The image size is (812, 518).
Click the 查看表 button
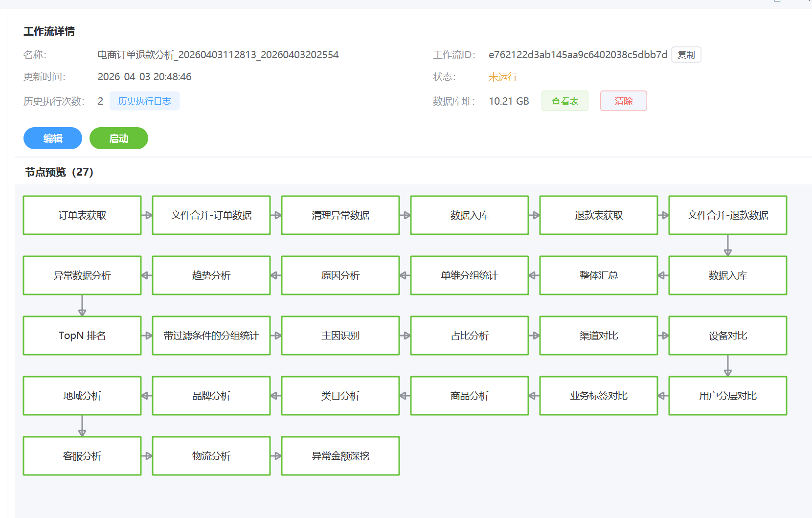[564, 101]
